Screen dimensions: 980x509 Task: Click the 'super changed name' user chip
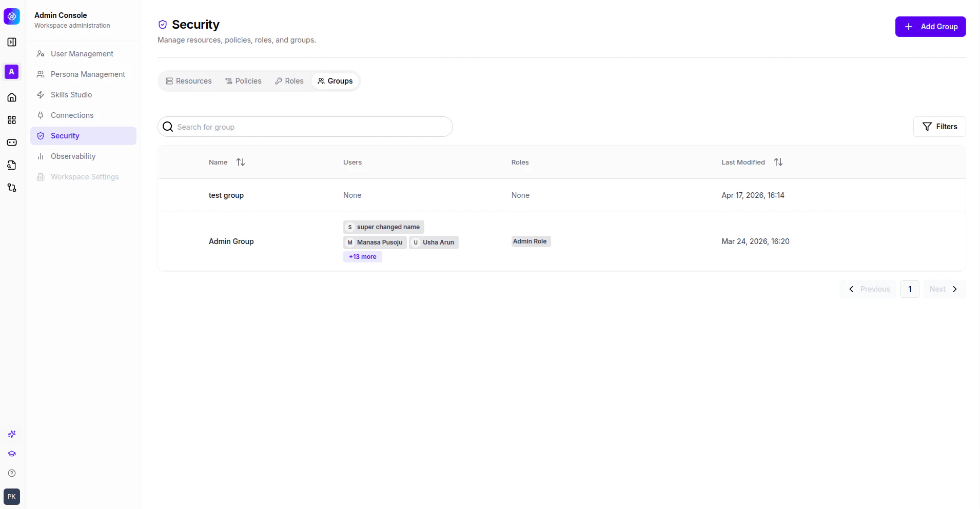[383, 227]
